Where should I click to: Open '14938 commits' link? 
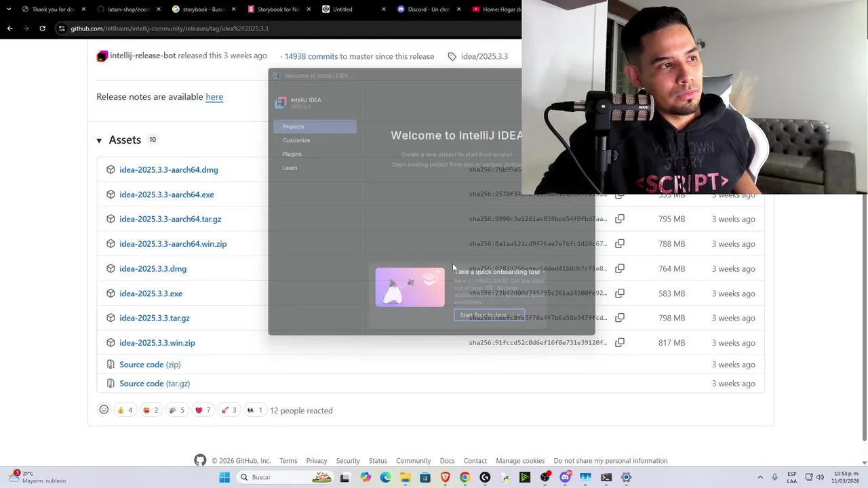point(311,56)
